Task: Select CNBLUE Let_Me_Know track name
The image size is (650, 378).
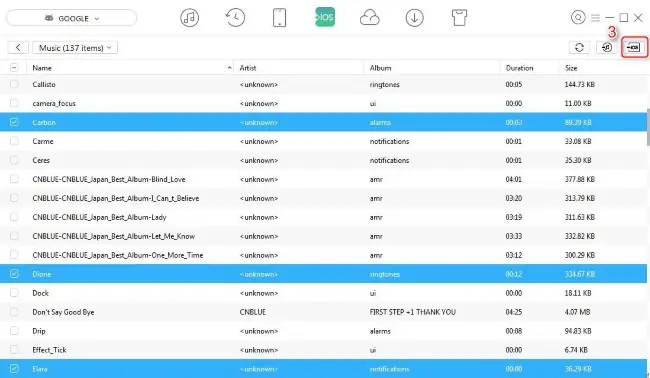Action: [114, 236]
